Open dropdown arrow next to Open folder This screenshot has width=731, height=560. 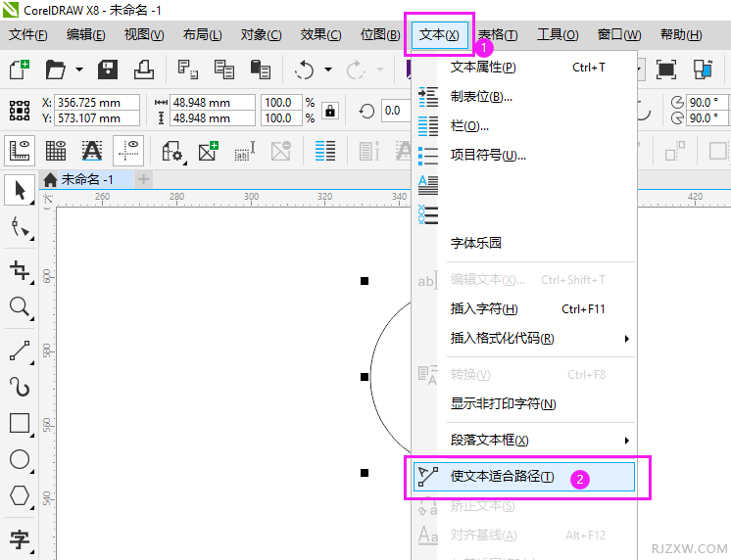(76, 70)
